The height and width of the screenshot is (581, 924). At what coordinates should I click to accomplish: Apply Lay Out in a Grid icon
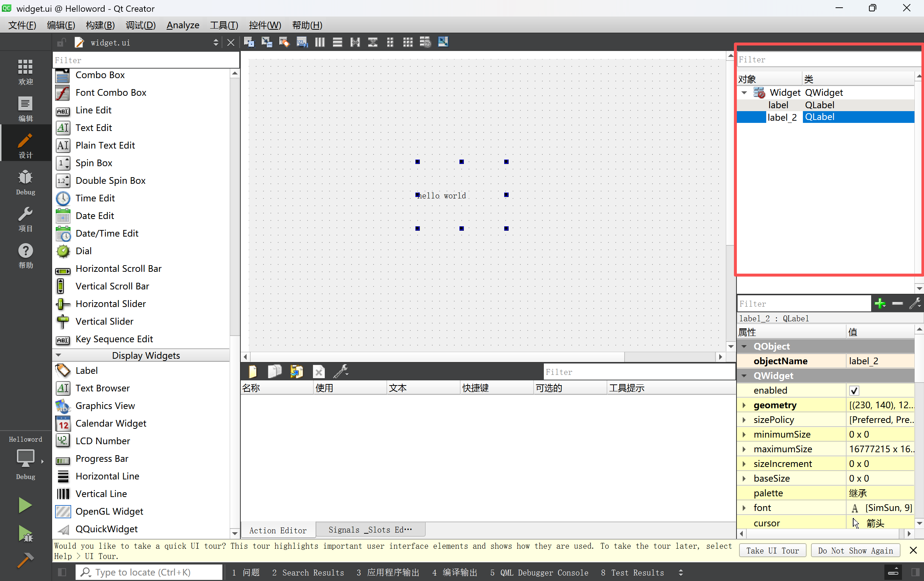[x=408, y=42]
